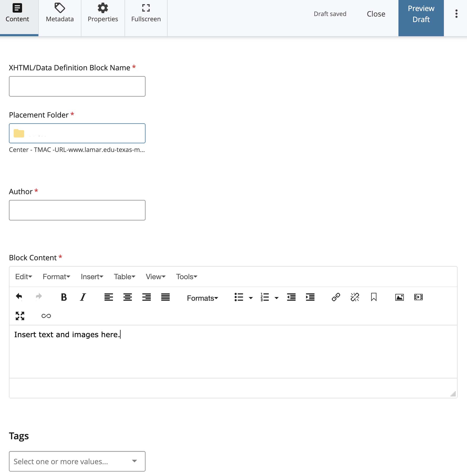Toggle bold formatting in the editor
The image size is (467, 476).
64,297
